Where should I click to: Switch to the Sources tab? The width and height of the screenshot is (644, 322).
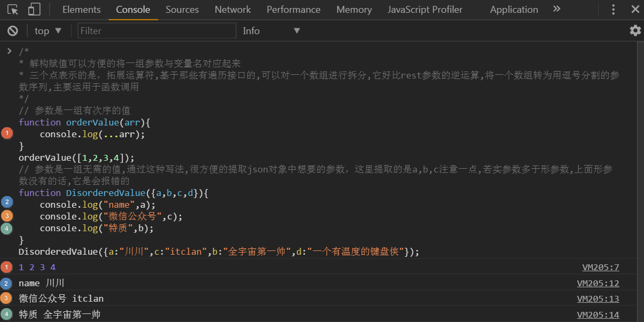tap(182, 10)
